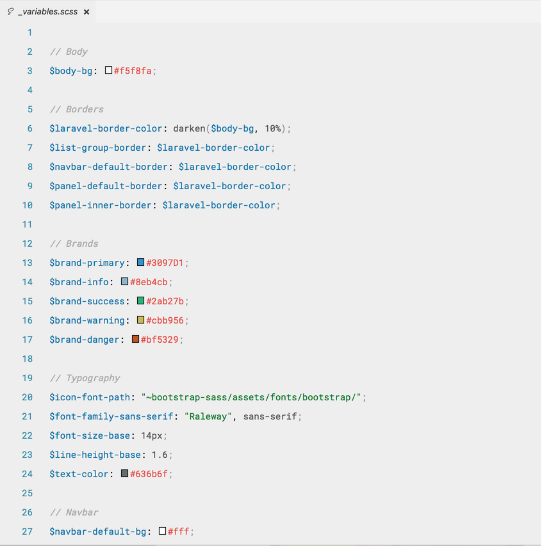Screen dimensions: 541x546
Task: Click line number 20 in gutter
Action: (27, 397)
